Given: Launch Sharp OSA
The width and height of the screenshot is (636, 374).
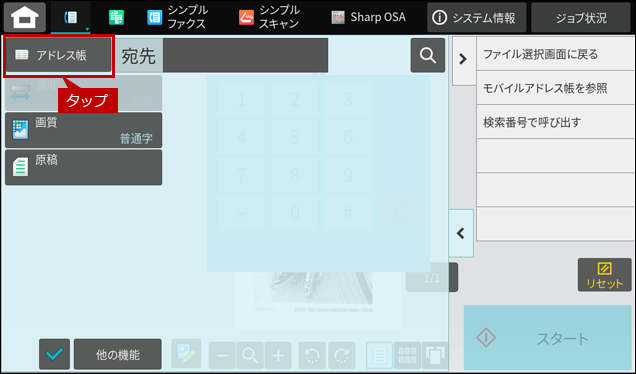Looking at the screenshot, I should (x=368, y=17).
